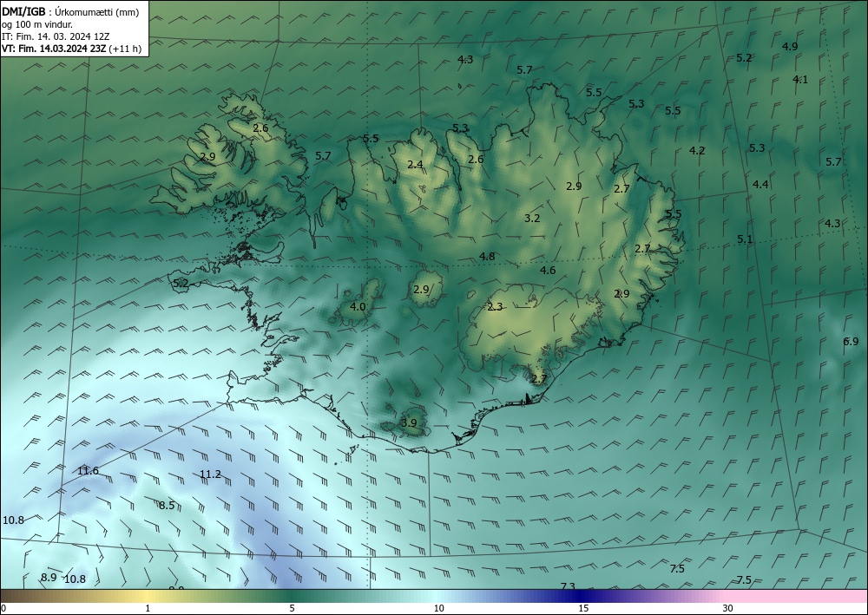Click the 'og 100 m vindur.' legend line

pyautogui.click(x=37, y=24)
